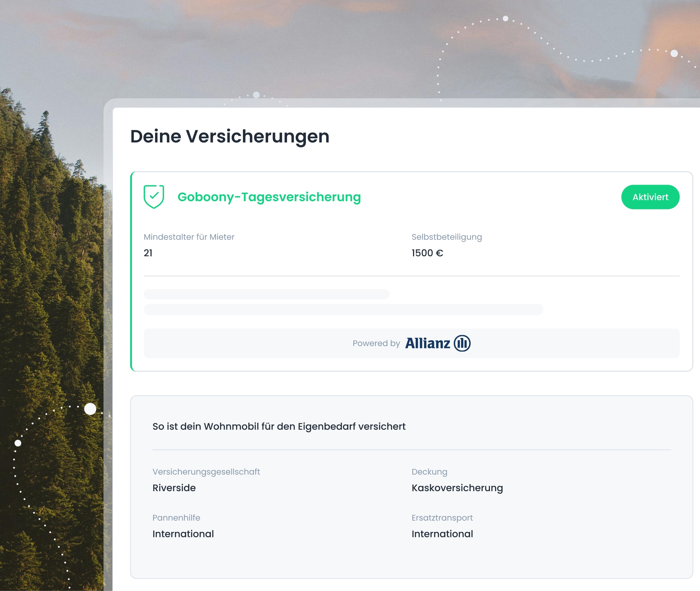Click the Allianz wordmark text
Screen dimensions: 700x591
tap(427, 343)
